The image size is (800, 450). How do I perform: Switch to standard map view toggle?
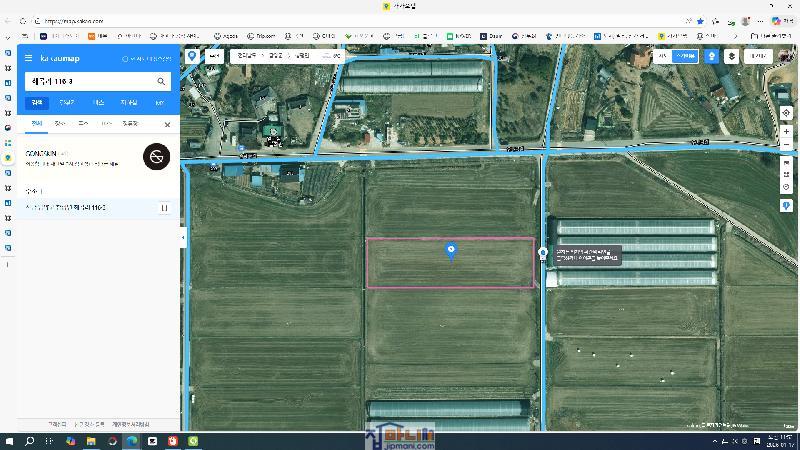click(x=663, y=57)
